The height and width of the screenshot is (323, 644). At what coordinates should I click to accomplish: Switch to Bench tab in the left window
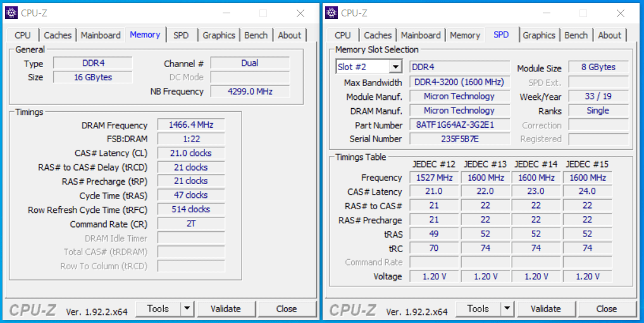(x=256, y=35)
